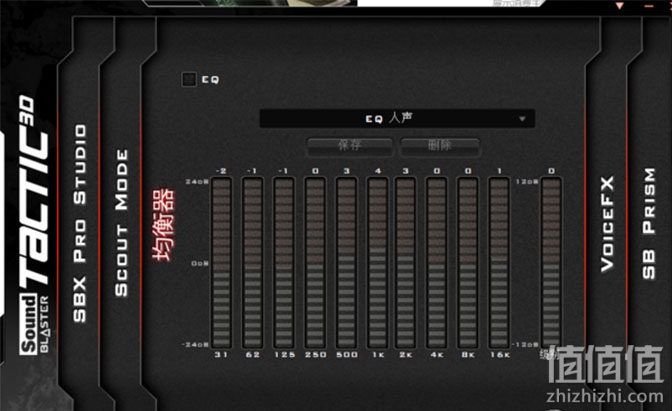Click the -2 value above the 31 band
This screenshot has width=672, height=411.
click(x=221, y=171)
